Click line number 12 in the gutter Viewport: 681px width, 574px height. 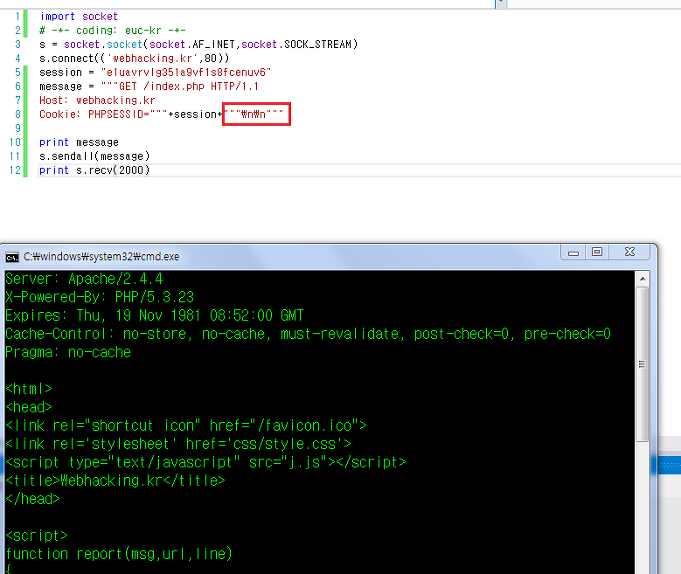[15, 170]
